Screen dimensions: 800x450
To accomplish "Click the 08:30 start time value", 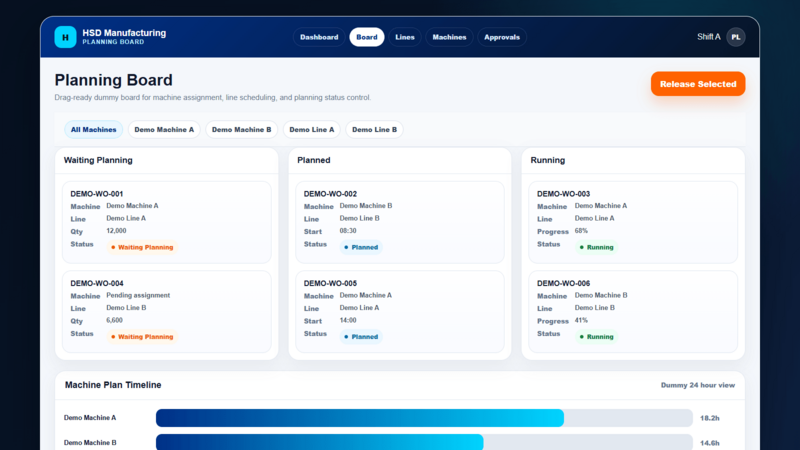I will 348,231.
